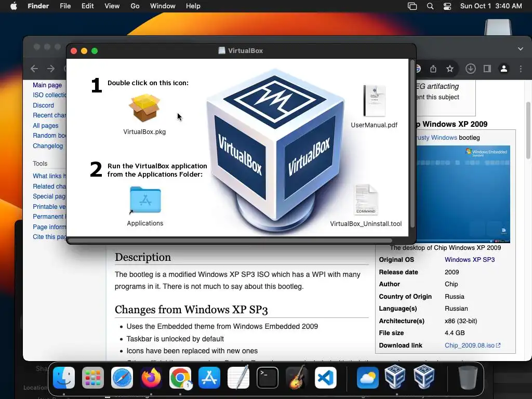
Task: Open Launchpad from the Dock
Action: click(x=92, y=378)
